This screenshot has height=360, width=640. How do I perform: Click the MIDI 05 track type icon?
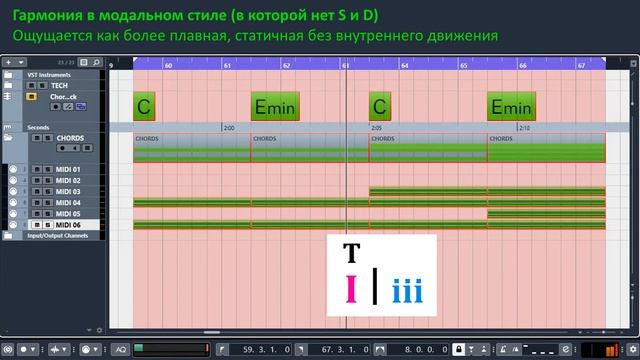(13, 213)
